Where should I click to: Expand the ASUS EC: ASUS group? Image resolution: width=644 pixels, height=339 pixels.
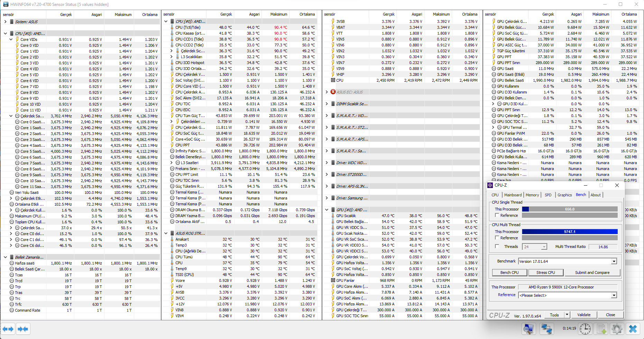[326, 92]
